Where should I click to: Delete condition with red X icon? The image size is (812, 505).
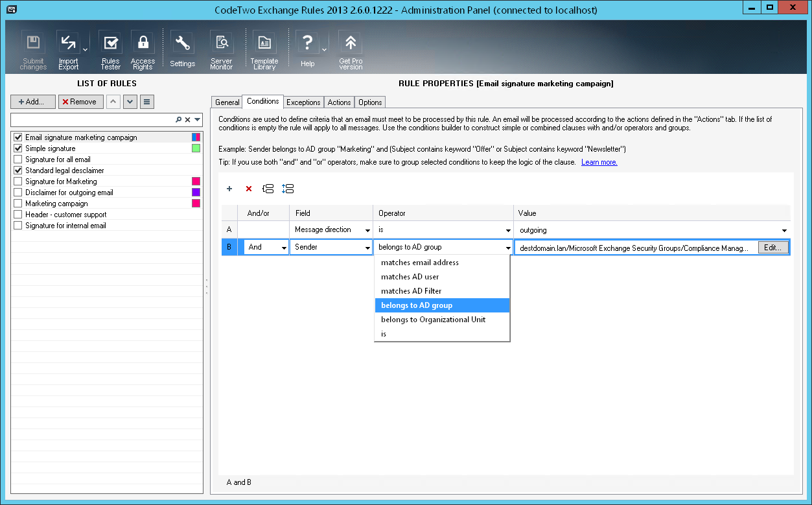pyautogui.click(x=249, y=189)
